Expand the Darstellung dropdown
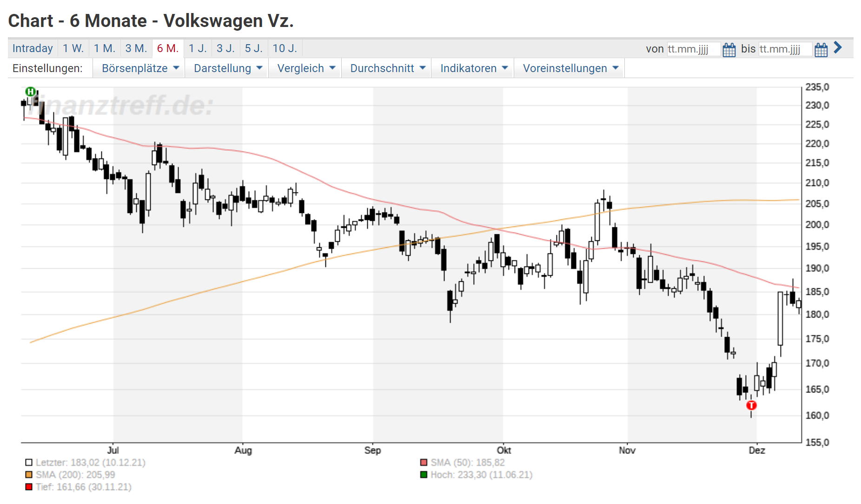 click(x=227, y=68)
